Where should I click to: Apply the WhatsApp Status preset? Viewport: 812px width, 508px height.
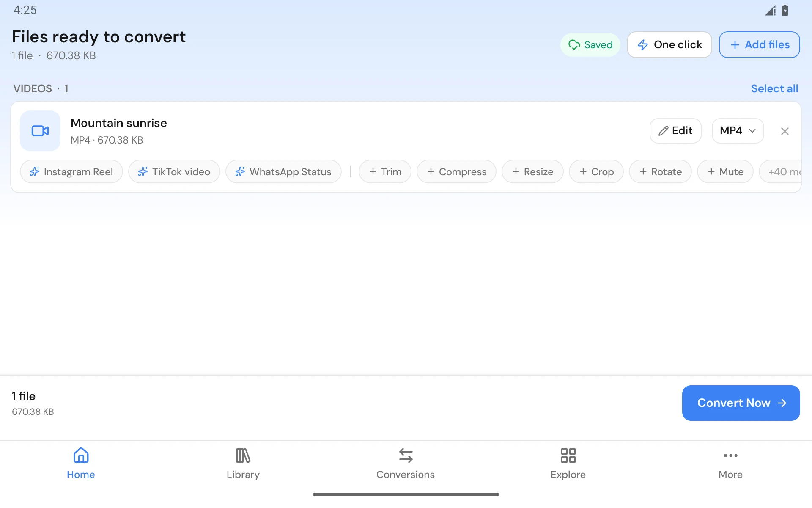[x=283, y=171]
